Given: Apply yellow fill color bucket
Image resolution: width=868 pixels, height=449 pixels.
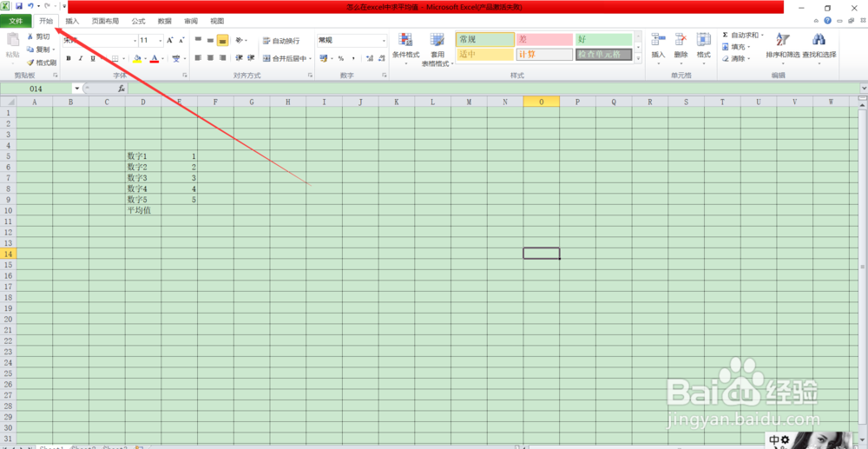Looking at the screenshot, I should (137, 58).
